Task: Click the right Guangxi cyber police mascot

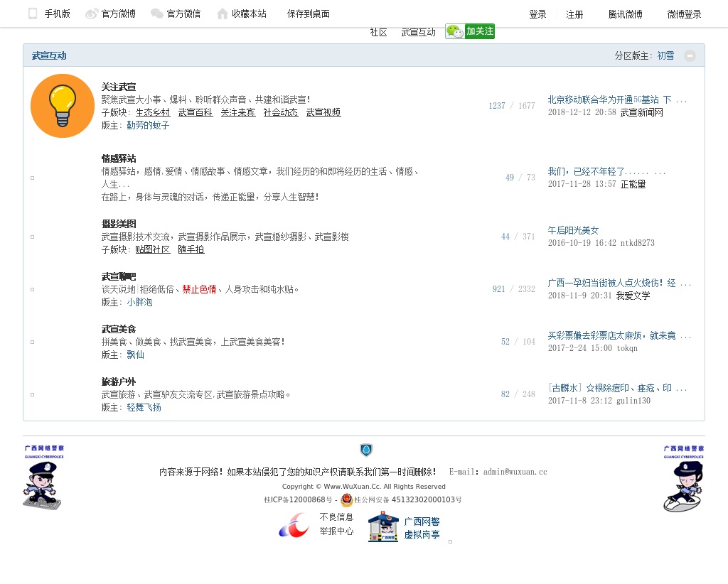Action: 683,479
